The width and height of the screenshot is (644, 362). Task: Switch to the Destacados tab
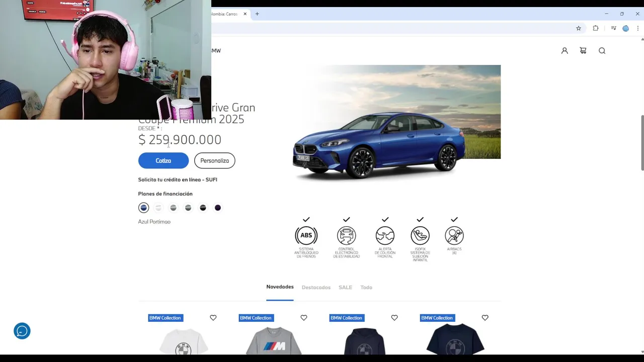pyautogui.click(x=316, y=288)
